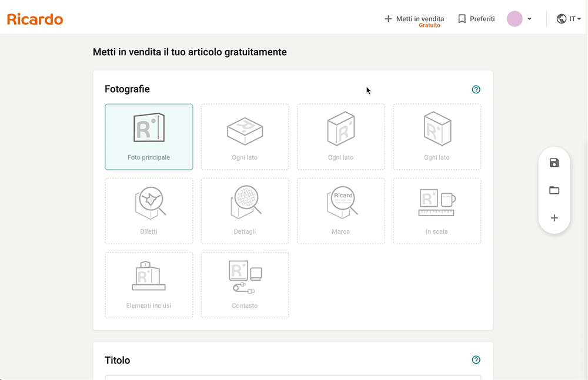
Task: Open the folder icon in side panel
Action: [x=554, y=190]
